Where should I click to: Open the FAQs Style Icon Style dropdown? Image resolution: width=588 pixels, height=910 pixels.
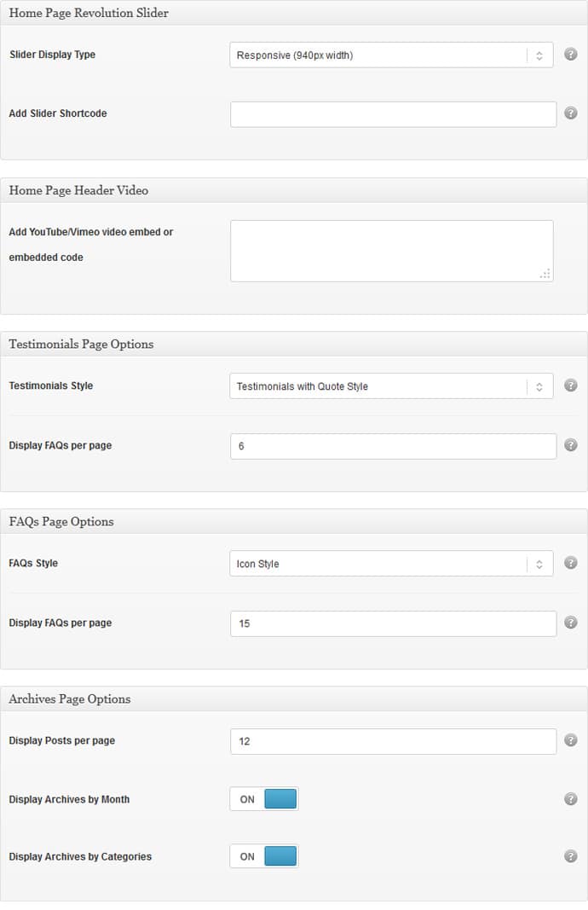[391, 564]
